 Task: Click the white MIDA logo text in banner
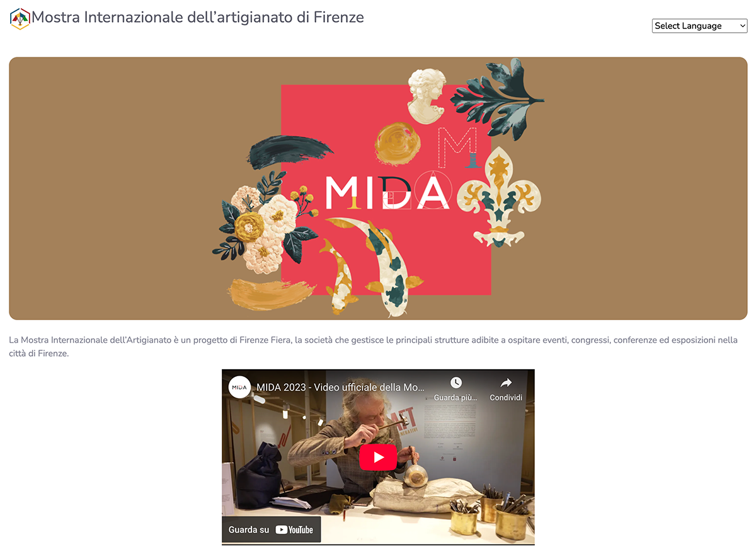tap(387, 192)
